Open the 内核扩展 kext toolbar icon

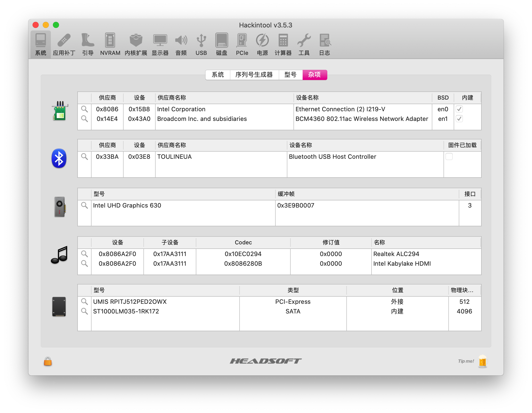(136, 44)
